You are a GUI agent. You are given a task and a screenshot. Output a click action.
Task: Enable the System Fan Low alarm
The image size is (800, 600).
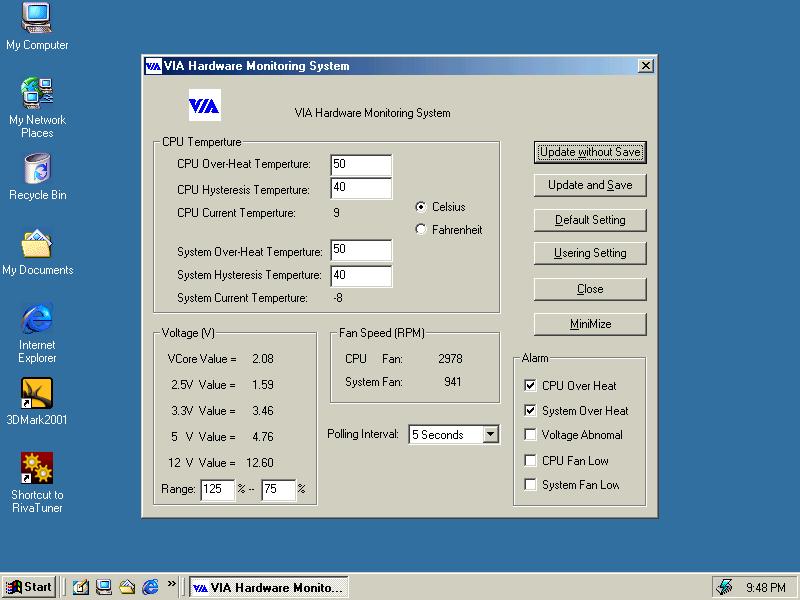(x=530, y=485)
